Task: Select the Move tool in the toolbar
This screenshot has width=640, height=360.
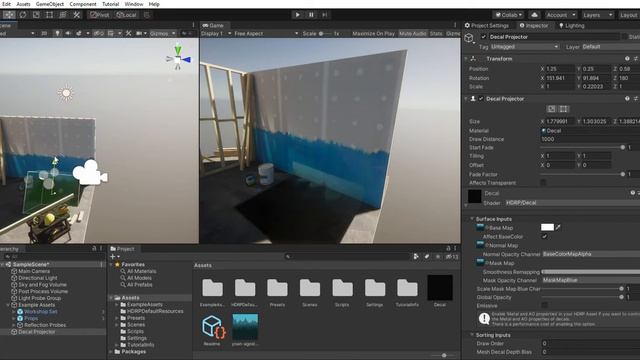Action: pos(9,15)
